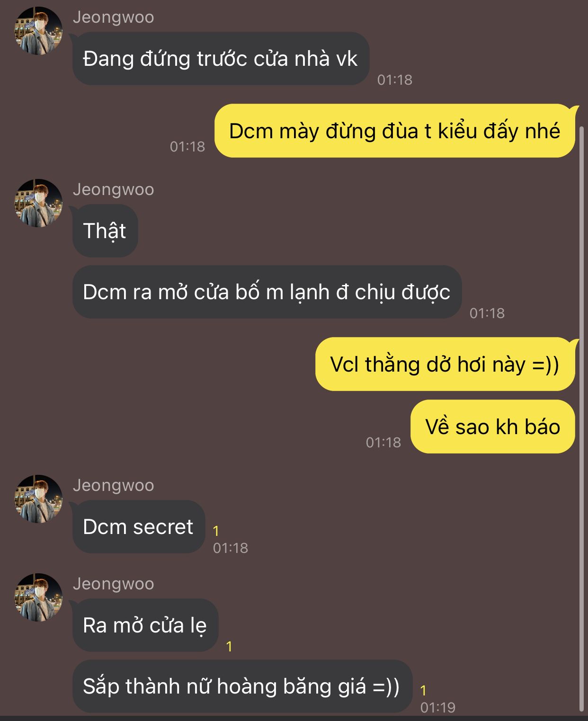
Task: Tap the "Thật" message bubble
Action: tap(105, 231)
